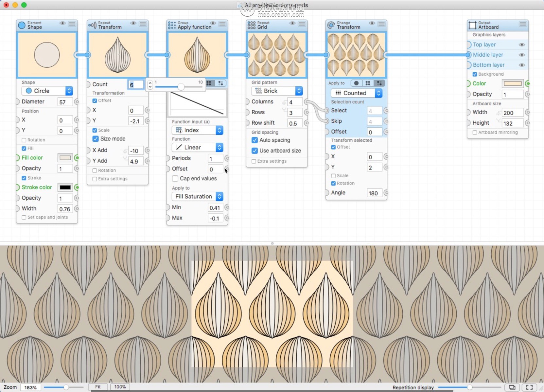This screenshot has height=392, width=544.
Task: Toggle Shape node preview eye
Action: coord(62,23)
